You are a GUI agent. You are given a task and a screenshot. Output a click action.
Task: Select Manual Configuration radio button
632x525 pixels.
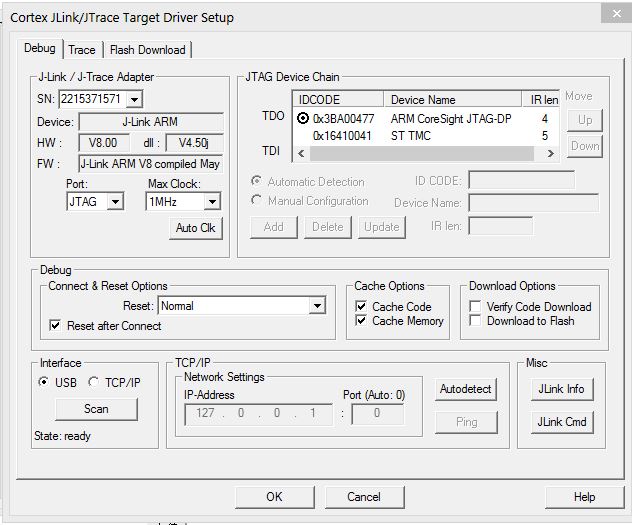pyautogui.click(x=256, y=200)
